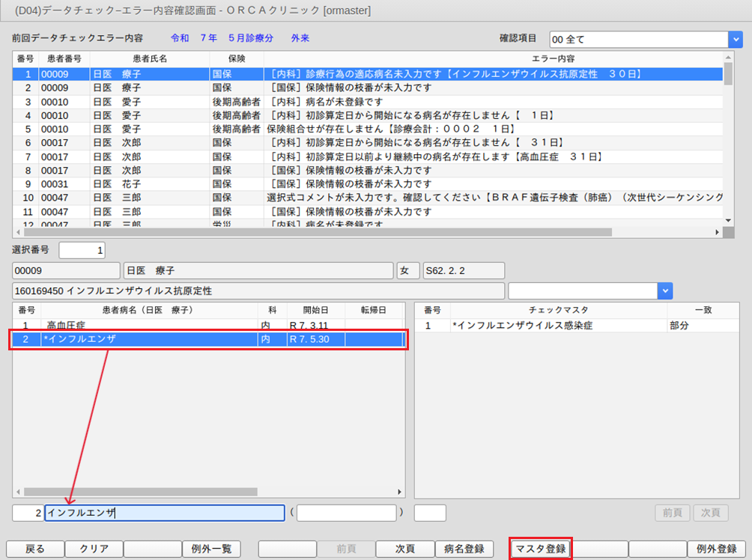Screen dimensions: 752x560
Task: Open the 例外一覧 list button
Action: [210, 549]
